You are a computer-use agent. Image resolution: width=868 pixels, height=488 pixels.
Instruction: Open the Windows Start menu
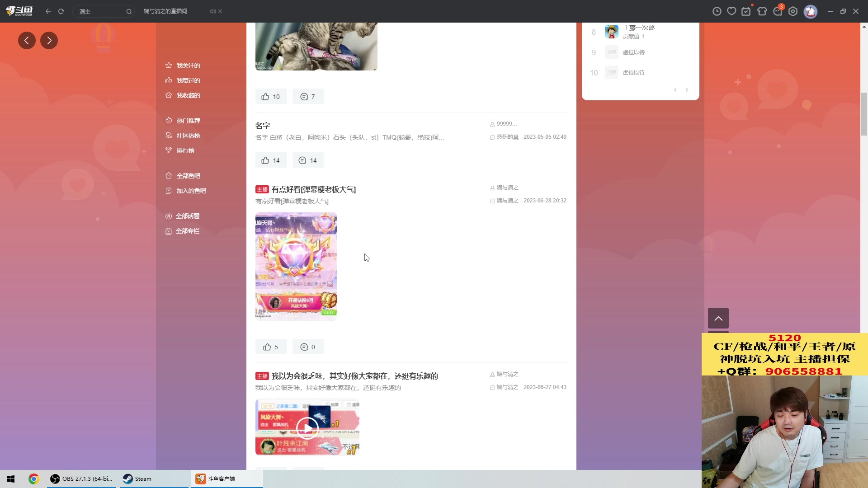point(11,479)
